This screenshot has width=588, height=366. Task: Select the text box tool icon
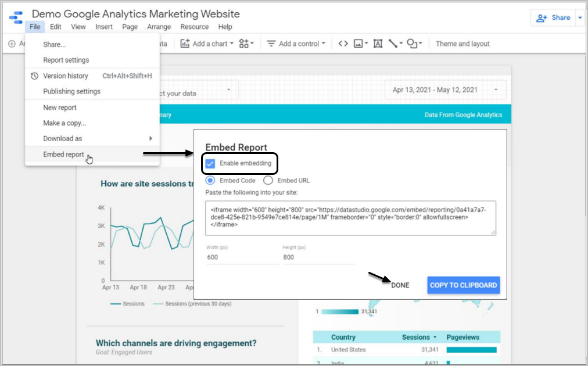378,44
